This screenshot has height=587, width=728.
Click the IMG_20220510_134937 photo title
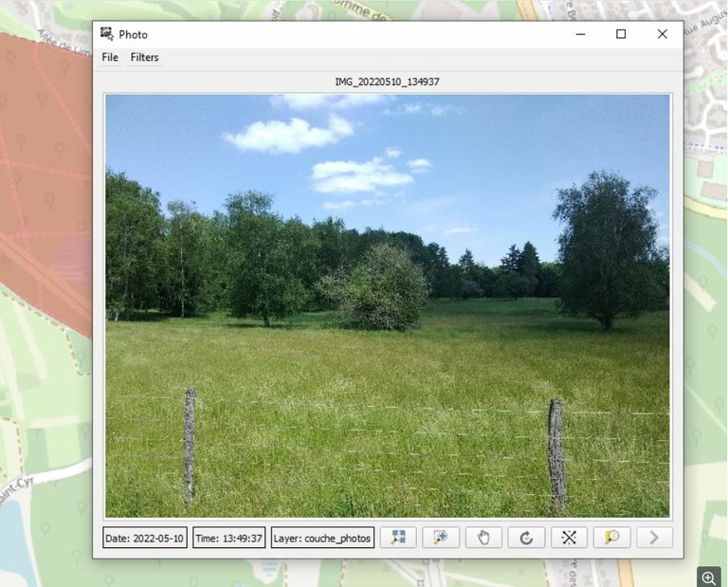[387, 82]
